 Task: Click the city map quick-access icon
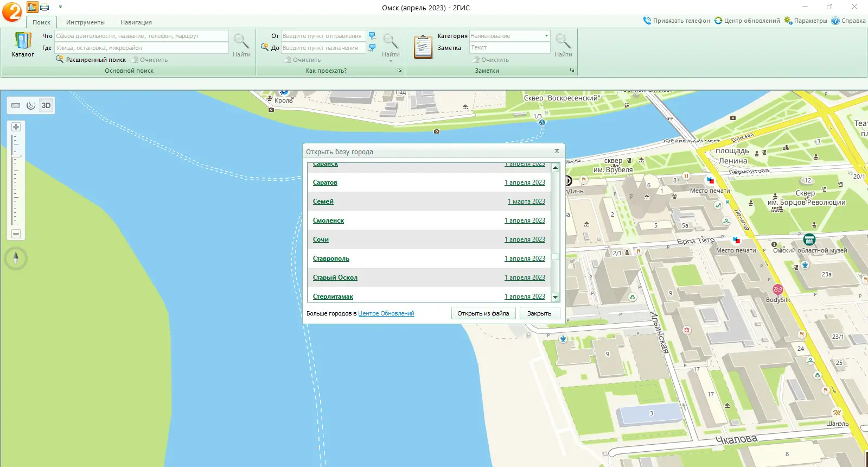tap(32, 7)
